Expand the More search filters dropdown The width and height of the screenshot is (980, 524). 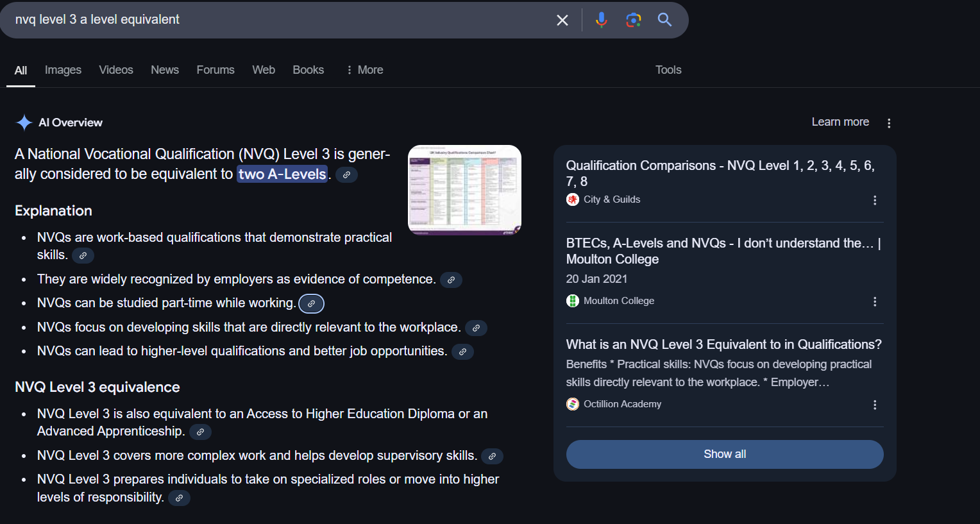point(364,70)
